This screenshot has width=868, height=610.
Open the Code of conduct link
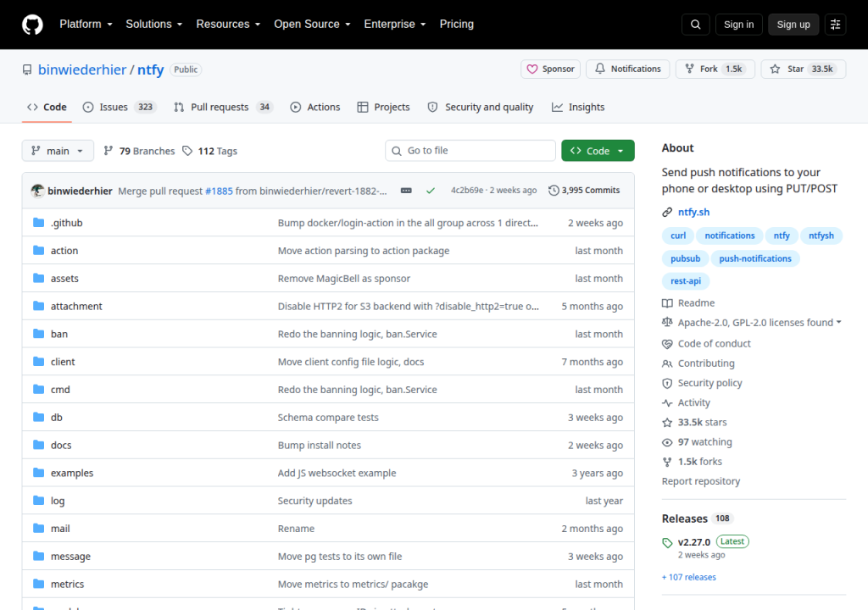pyautogui.click(x=714, y=344)
